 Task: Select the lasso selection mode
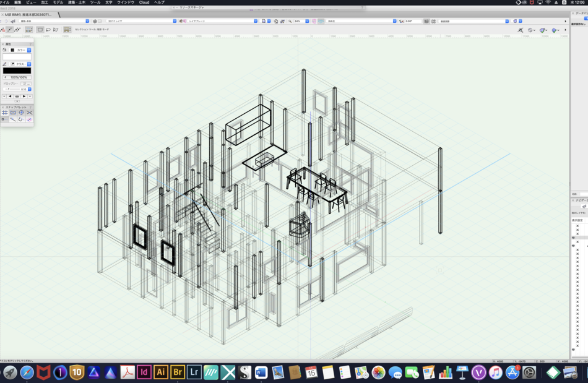click(x=48, y=30)
